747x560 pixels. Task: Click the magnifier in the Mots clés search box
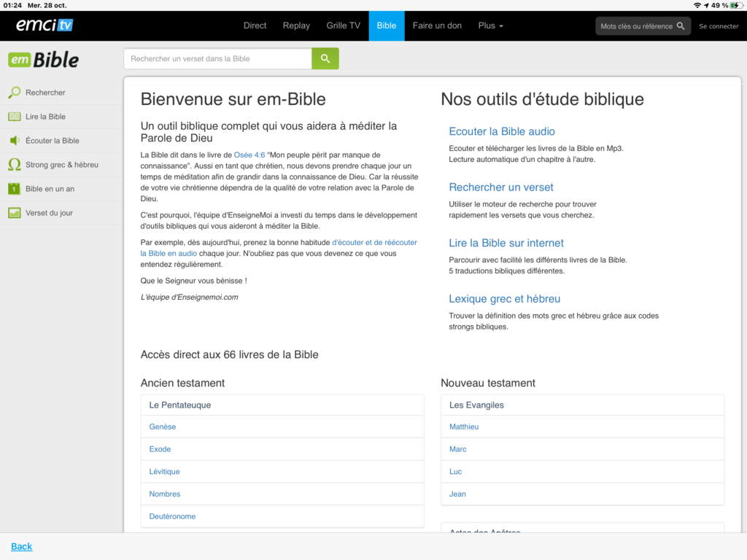coord(680,25)
